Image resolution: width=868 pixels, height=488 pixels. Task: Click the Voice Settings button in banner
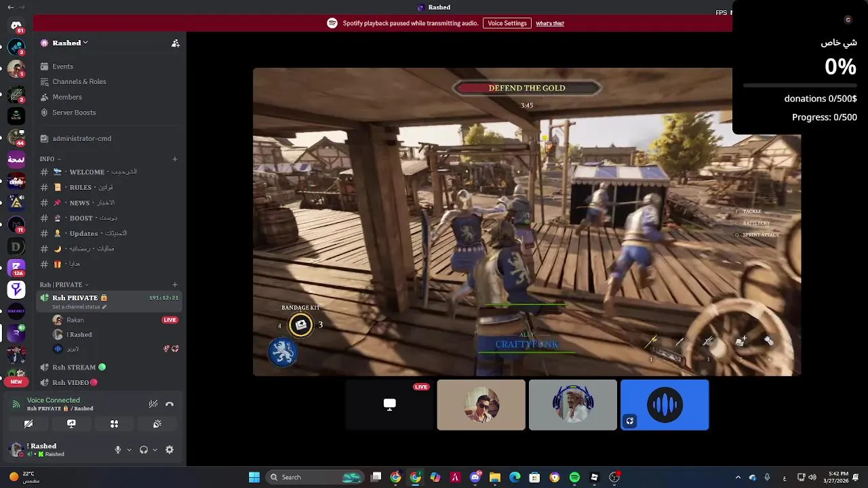507,23
